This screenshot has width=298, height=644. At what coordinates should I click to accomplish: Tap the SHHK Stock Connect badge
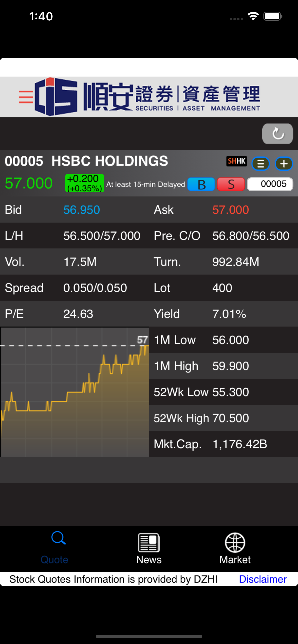[x=236, y=161]
